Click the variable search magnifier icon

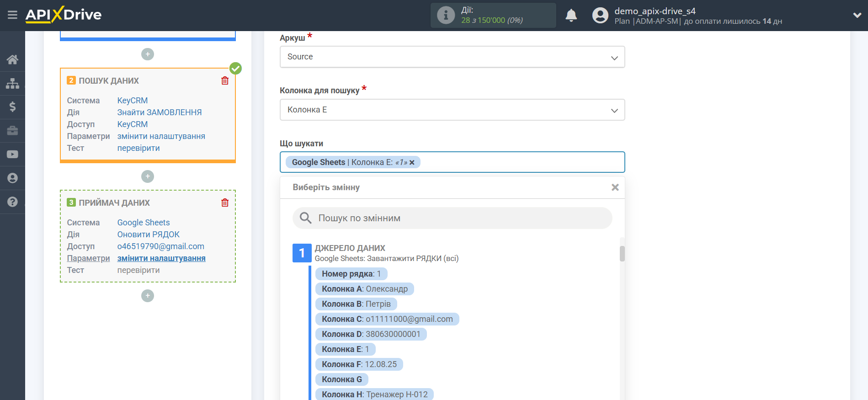click(305, 218)
